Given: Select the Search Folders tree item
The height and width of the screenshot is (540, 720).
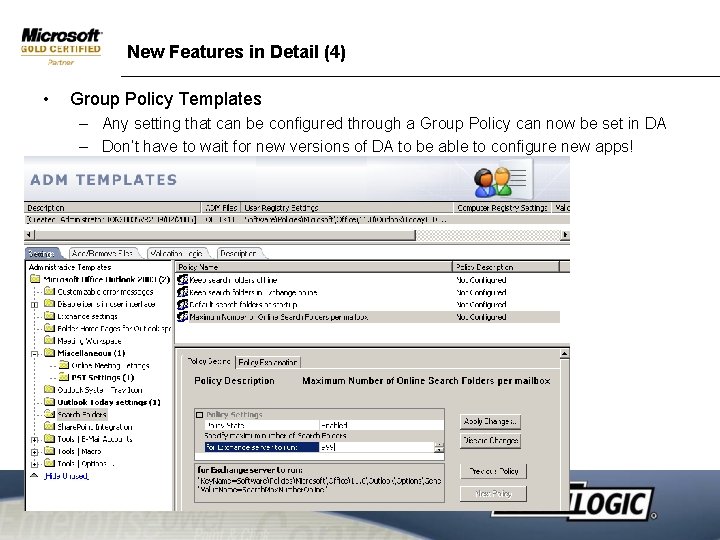Looking at the screenshot, I should click(82, 414).
